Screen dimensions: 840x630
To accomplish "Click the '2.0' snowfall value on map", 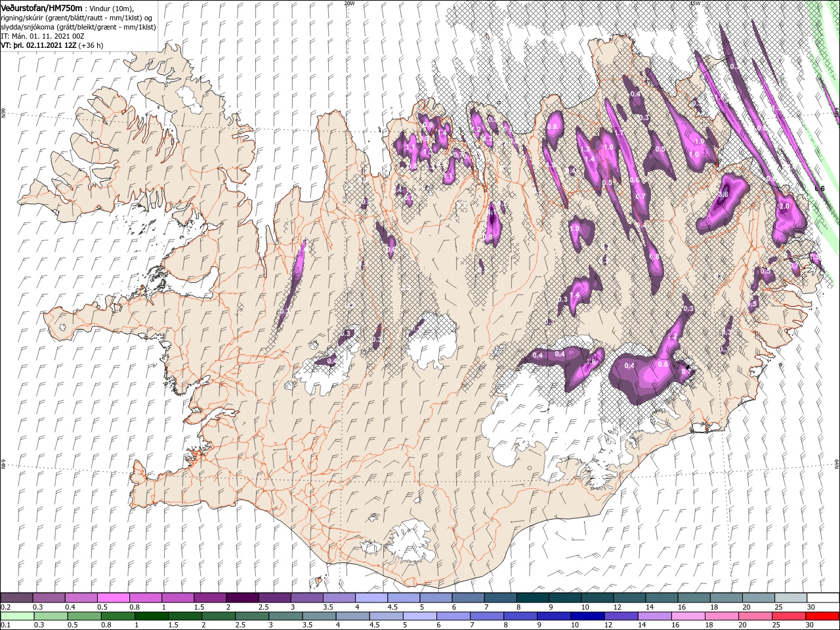I will [x=784, y=206].
